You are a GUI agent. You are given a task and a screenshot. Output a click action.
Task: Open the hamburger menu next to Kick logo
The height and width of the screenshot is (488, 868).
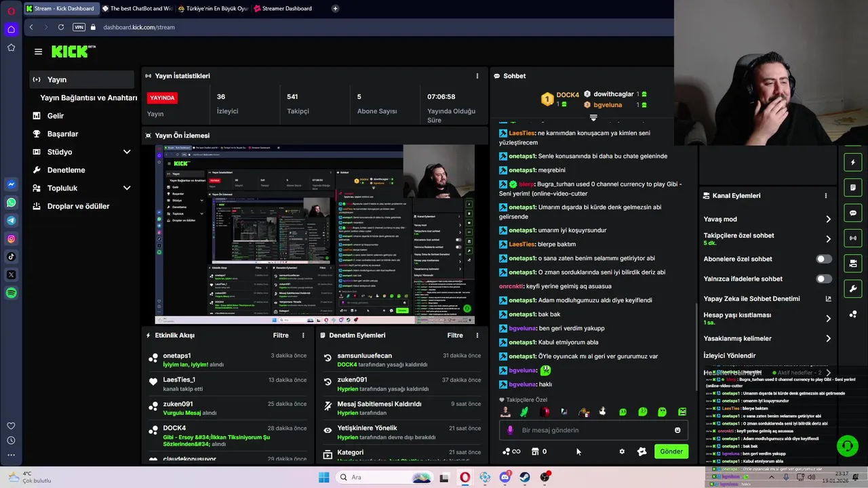[38, 52]
